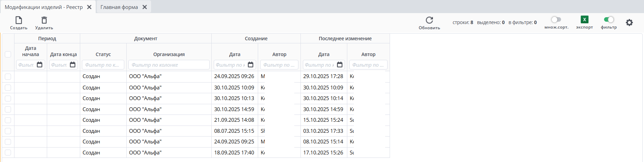Screen dimensions: 644x162
Task: Sort by Статус column header
Action: [103, 54]
